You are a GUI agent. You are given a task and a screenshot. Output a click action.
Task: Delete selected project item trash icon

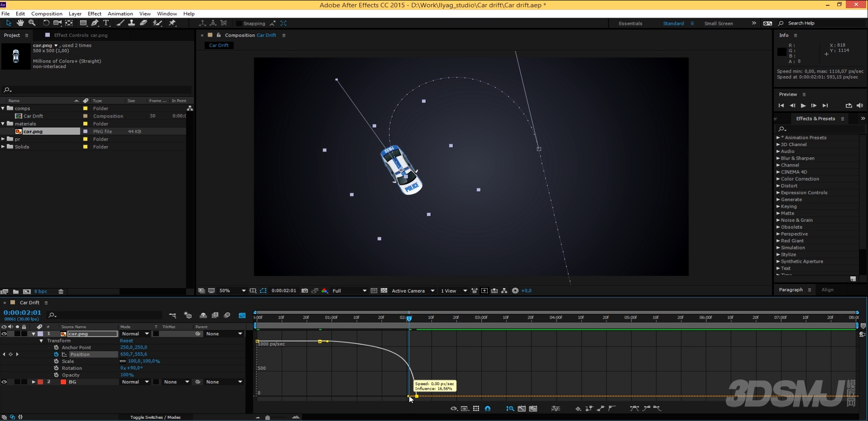point(61,292)
